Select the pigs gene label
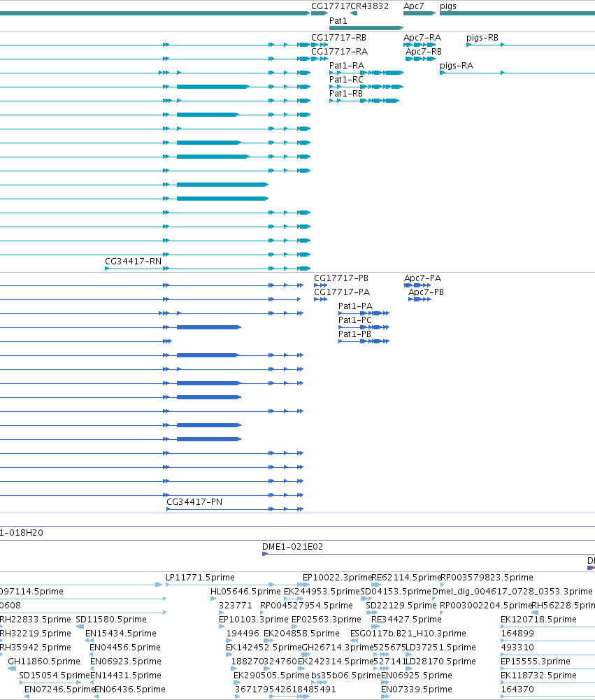 (x=447, y=6)
